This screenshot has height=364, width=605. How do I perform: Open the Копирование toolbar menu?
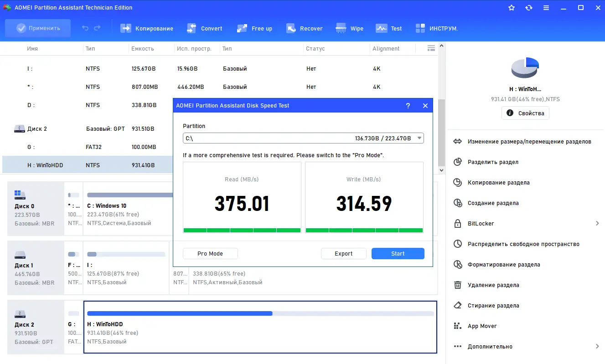pos(147,28)
